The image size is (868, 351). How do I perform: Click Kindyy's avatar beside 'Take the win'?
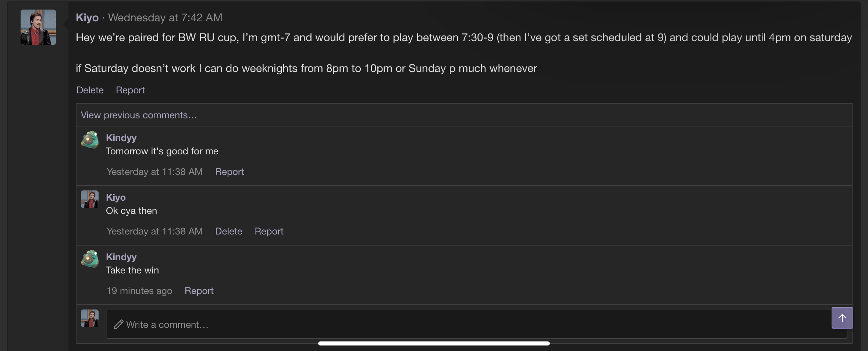[x=90, y=259]
